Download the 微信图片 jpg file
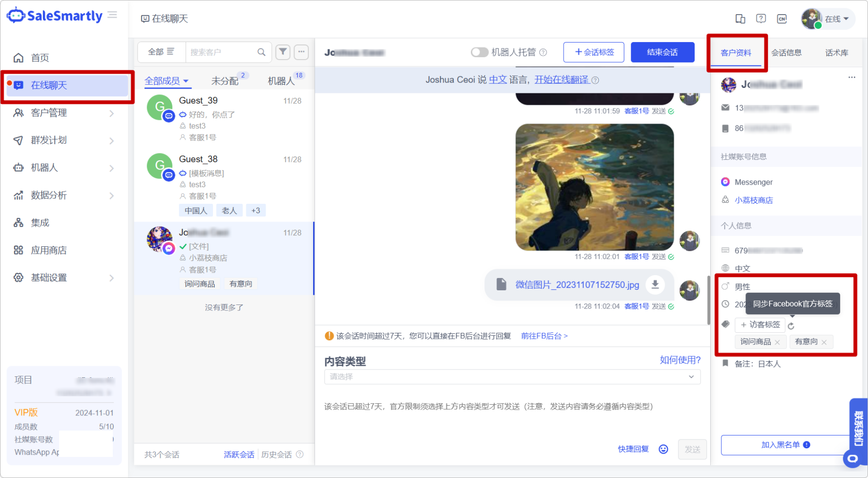Screen dimensions: 868x478 [655, 284]
